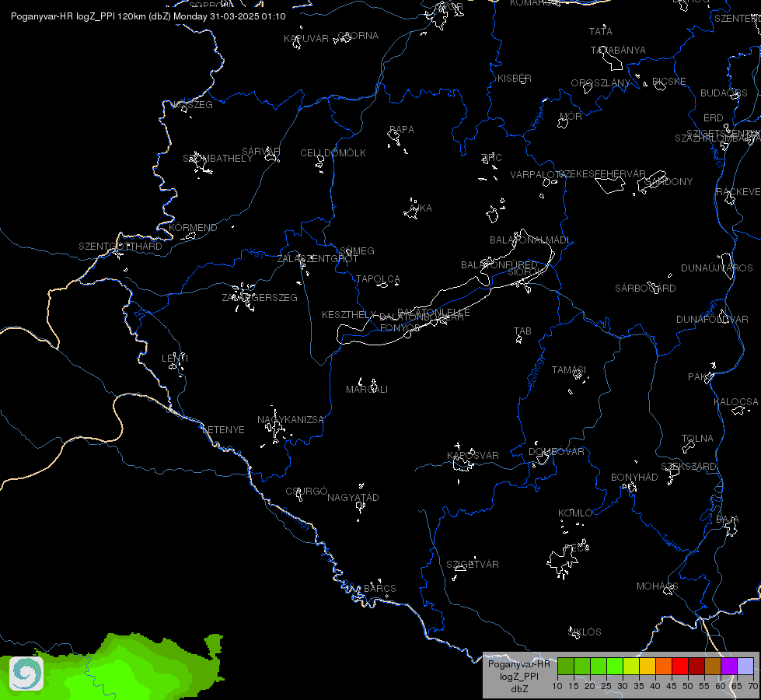761x700 pixels.
Task: Click the SZENTGOTTHÁRD city label
Action: pyautogui.click(x=120, y=247)
